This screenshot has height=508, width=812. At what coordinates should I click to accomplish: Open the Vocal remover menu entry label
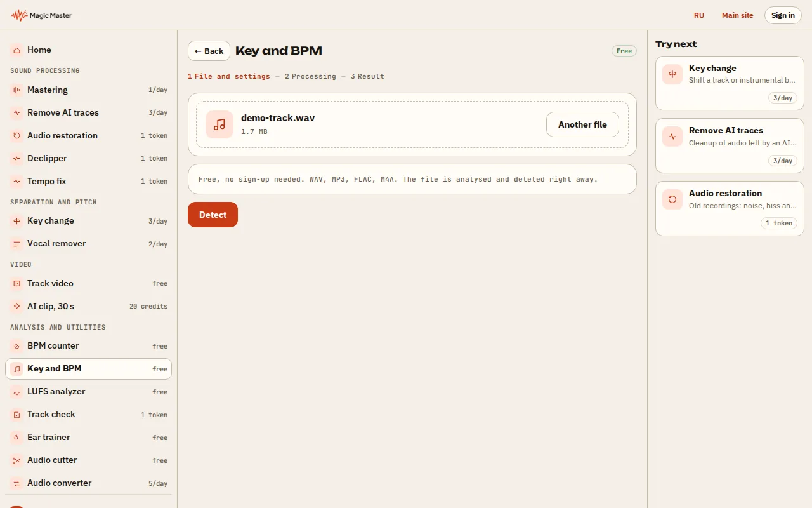(56, 244)
